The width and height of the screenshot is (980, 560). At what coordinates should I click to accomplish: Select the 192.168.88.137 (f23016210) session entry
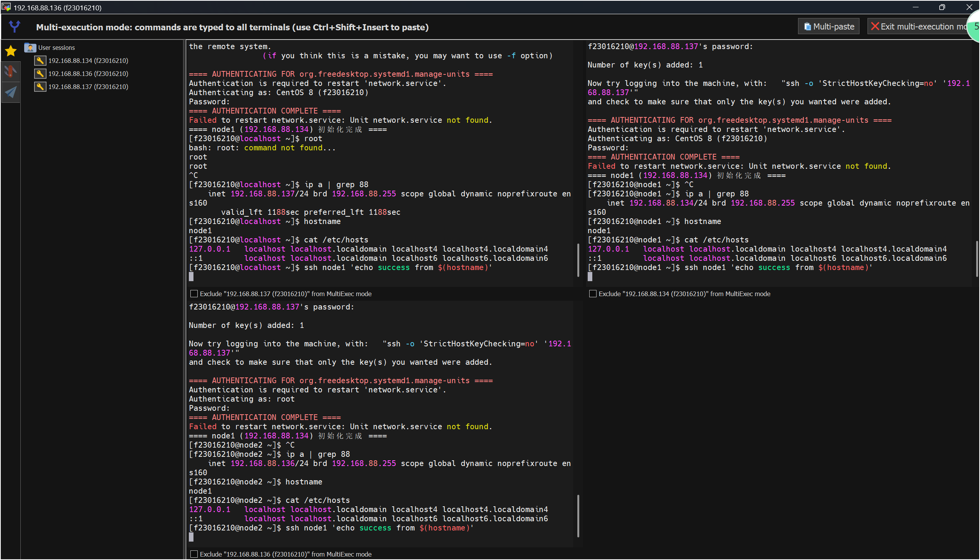pos(88,87)
